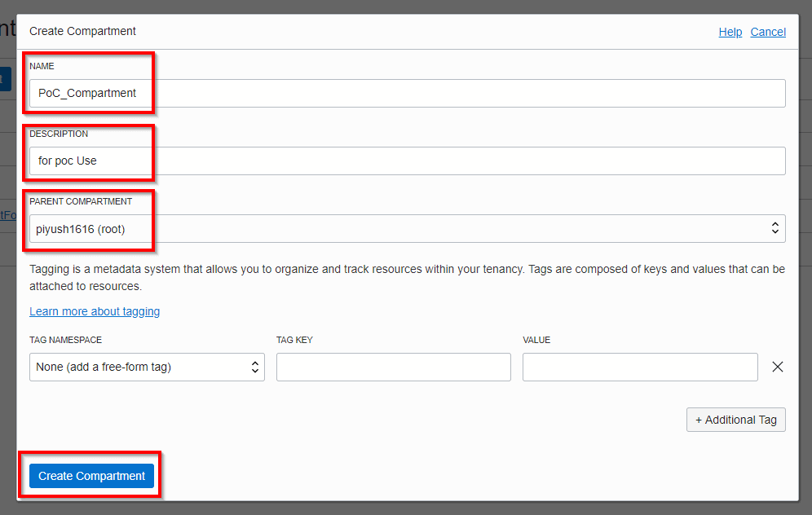Open the Parent Compartment dropdown
Screen dimensions: 812x515
click(407, 229)
